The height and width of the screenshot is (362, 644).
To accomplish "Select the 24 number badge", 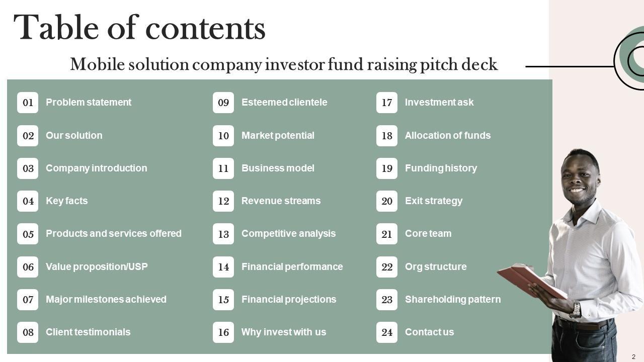I will (x=387, y=332).
